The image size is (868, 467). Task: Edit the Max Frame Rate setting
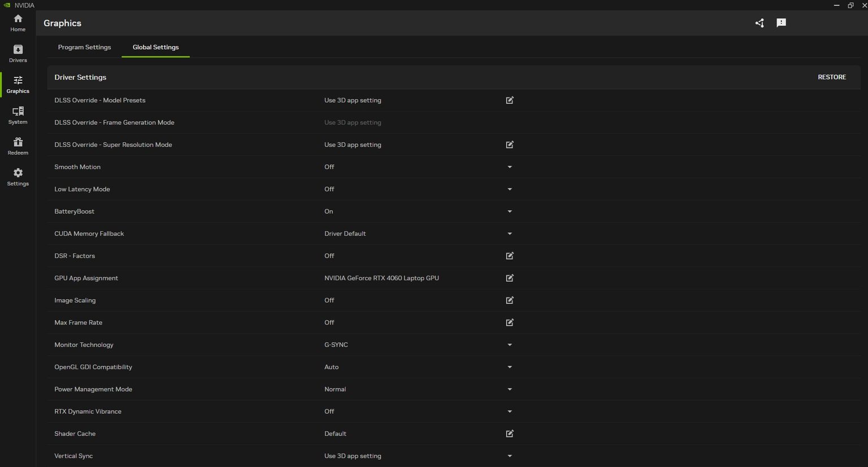tap(510, 322)
